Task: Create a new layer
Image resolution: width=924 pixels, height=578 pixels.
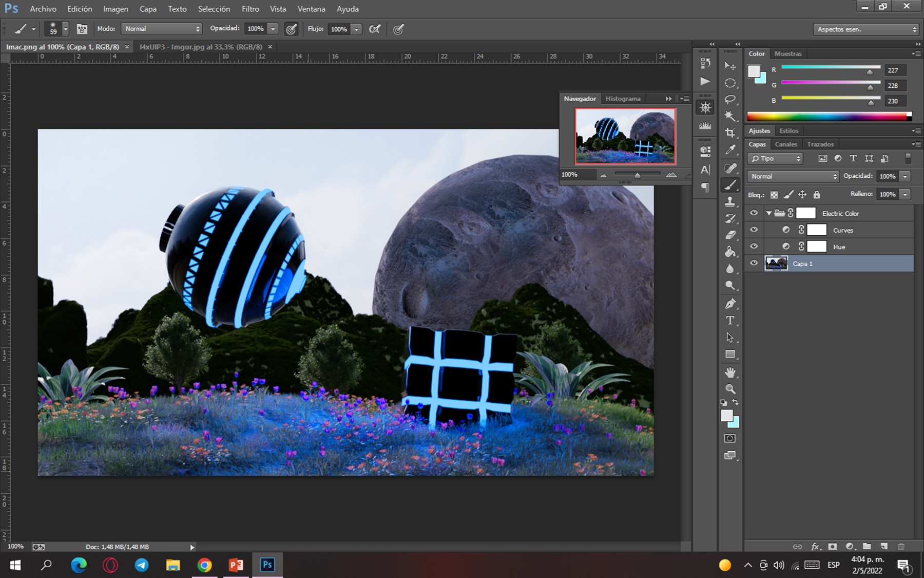Action: coord(884,546)
